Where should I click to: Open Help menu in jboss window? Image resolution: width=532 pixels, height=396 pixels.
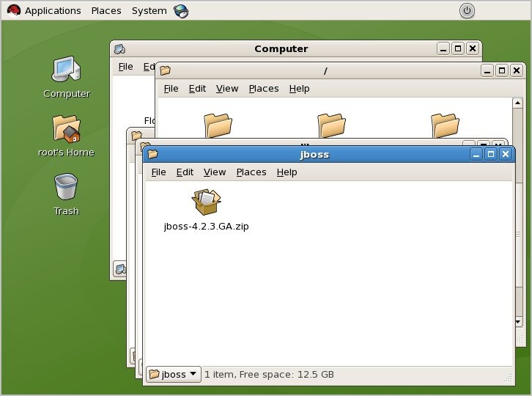287,172
